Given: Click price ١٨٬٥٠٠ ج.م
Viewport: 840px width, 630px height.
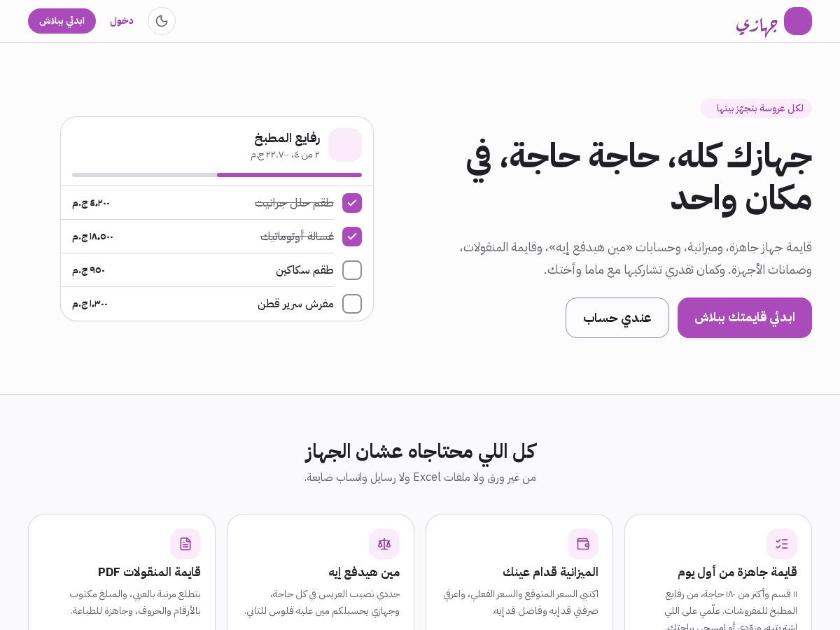Looking at the screenshot, I should [92, 237].
